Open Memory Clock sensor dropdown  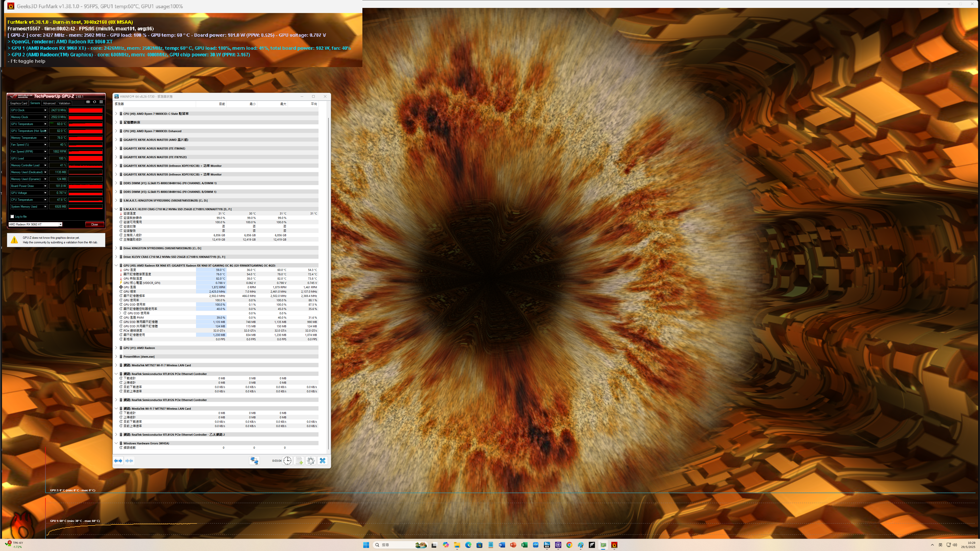[45, 117]
